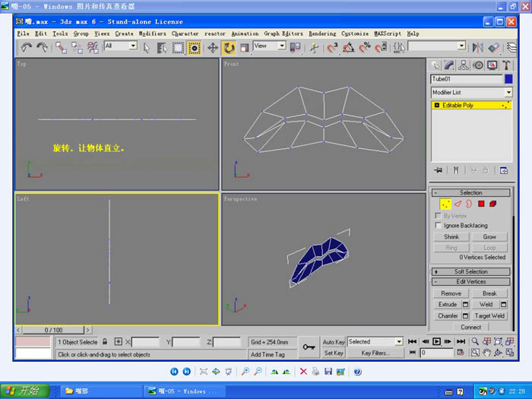Toggle the Auto Key button
532x399 pixels.
tap(334, 342)
